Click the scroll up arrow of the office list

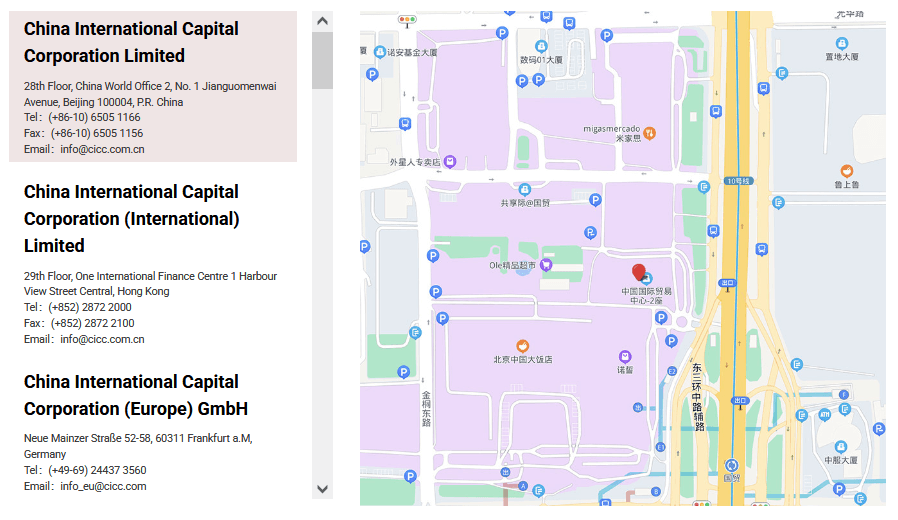click(322, 21)
